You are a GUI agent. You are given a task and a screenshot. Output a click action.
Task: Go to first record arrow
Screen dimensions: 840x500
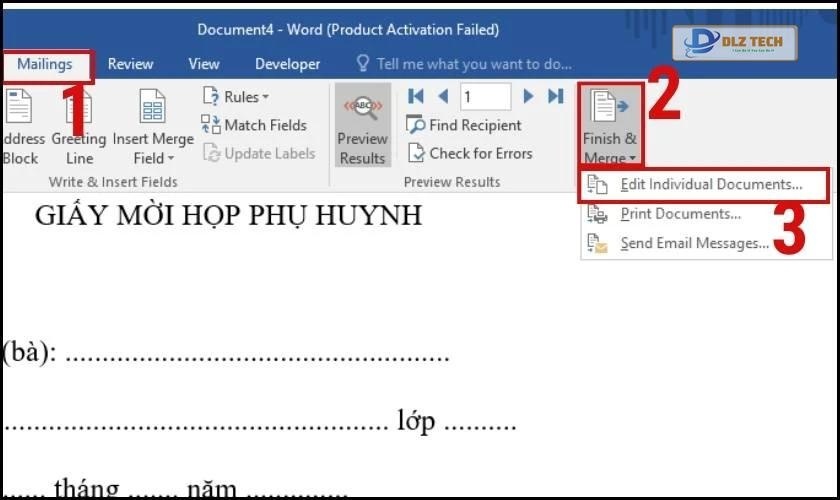click(x=416, y=97)
